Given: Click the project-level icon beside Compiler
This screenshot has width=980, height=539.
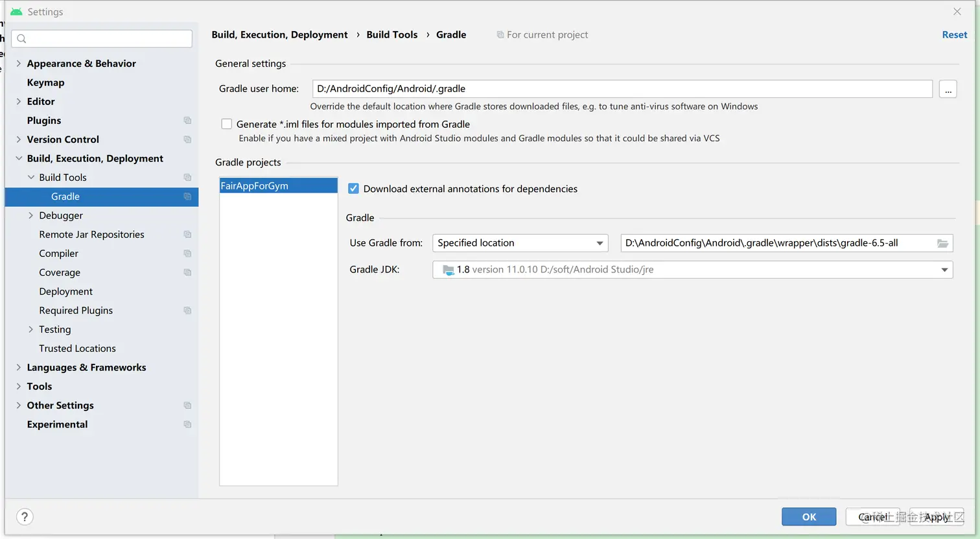Looking at the screenshot, I should coord(187,254).
